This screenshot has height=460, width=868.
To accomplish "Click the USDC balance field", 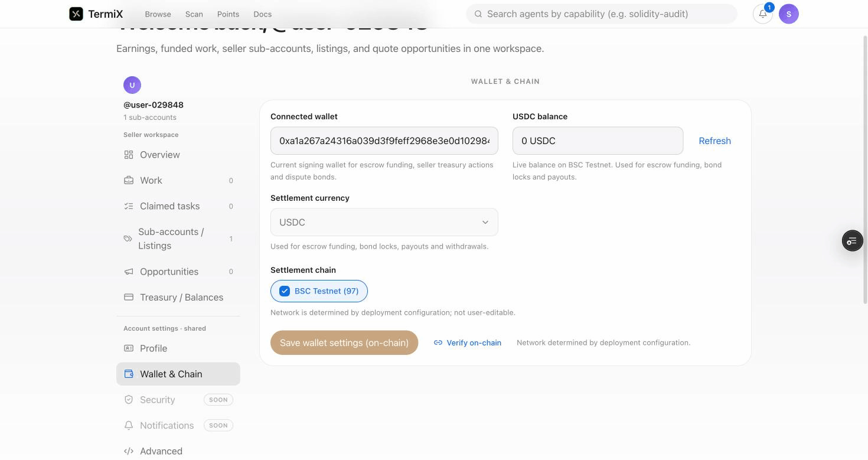I will (598, 141).
